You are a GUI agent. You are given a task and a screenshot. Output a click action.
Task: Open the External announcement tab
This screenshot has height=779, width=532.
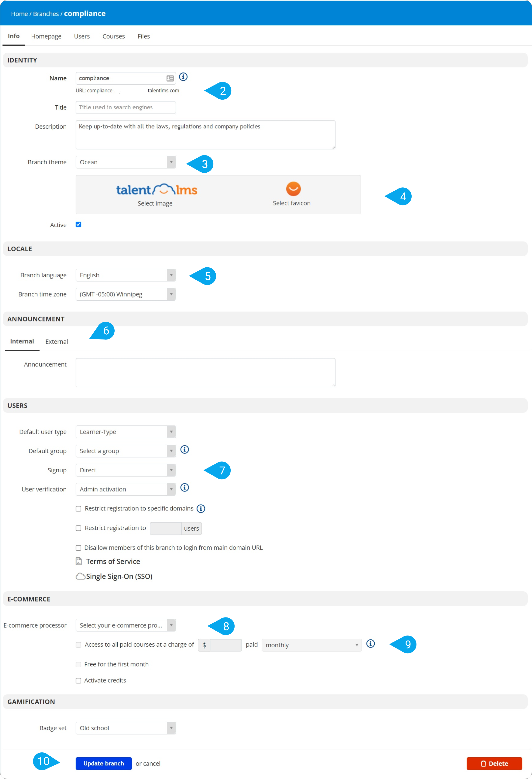pyautogui.click(x=57, y=342)
